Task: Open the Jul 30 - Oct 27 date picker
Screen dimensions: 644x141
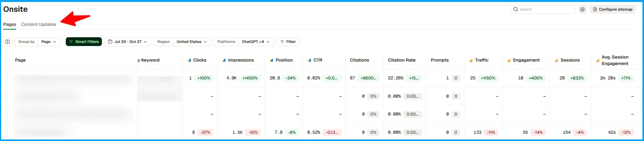Action: point(128,42)
